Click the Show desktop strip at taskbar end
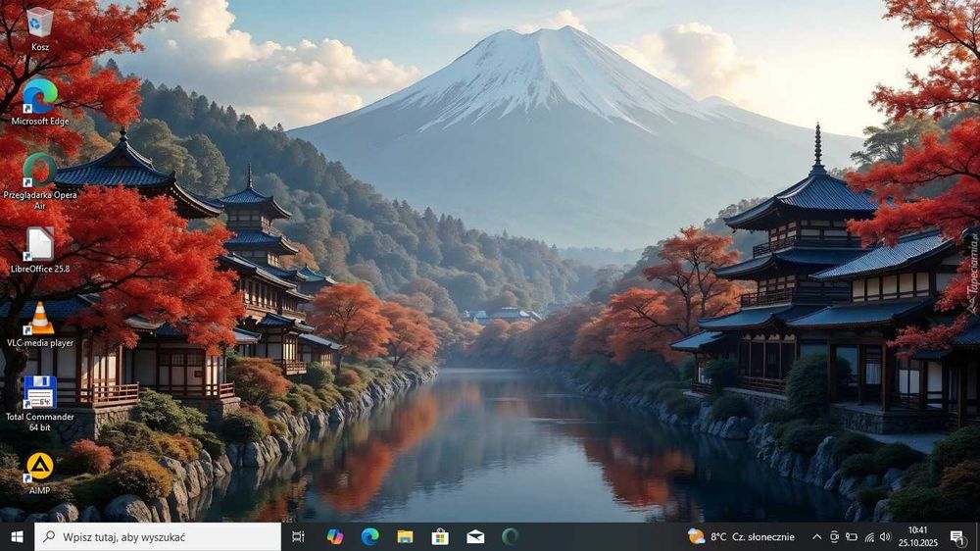This screenshot has height=551, width=980. 977,536
